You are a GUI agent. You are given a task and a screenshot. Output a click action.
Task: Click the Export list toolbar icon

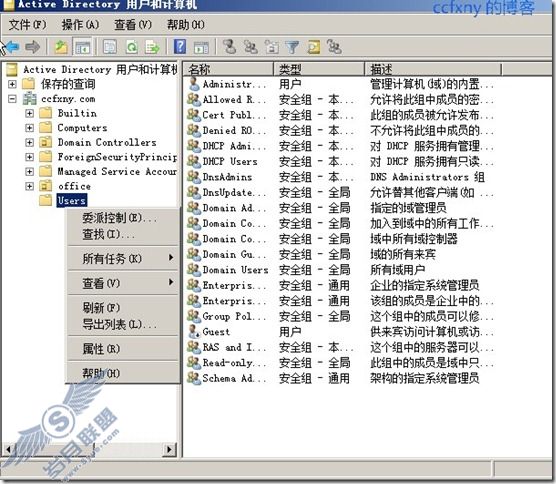point(153,47)
